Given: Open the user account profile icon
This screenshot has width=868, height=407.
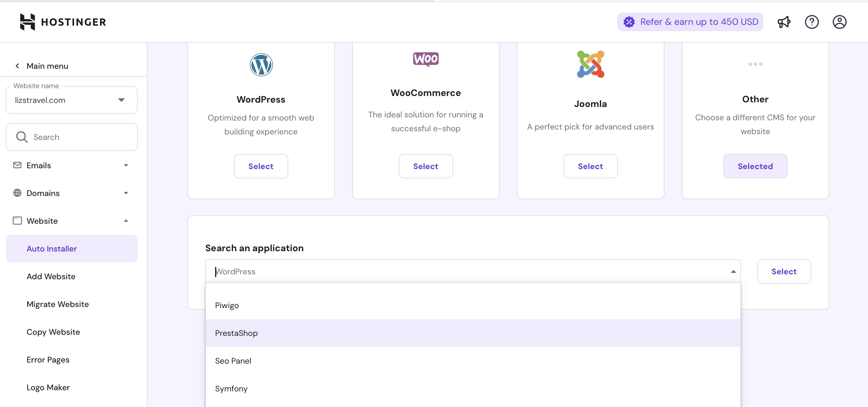Looking at the screenshot, I should point(839,22).
